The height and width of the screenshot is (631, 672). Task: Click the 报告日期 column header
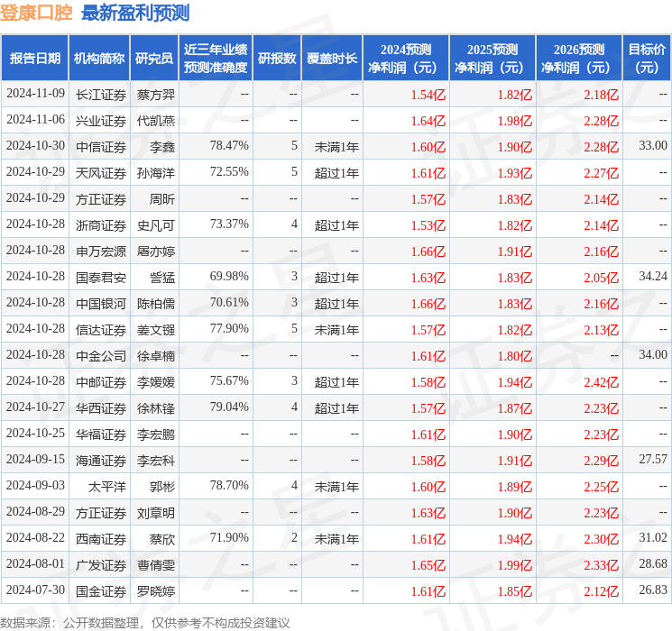coord(34,59)
